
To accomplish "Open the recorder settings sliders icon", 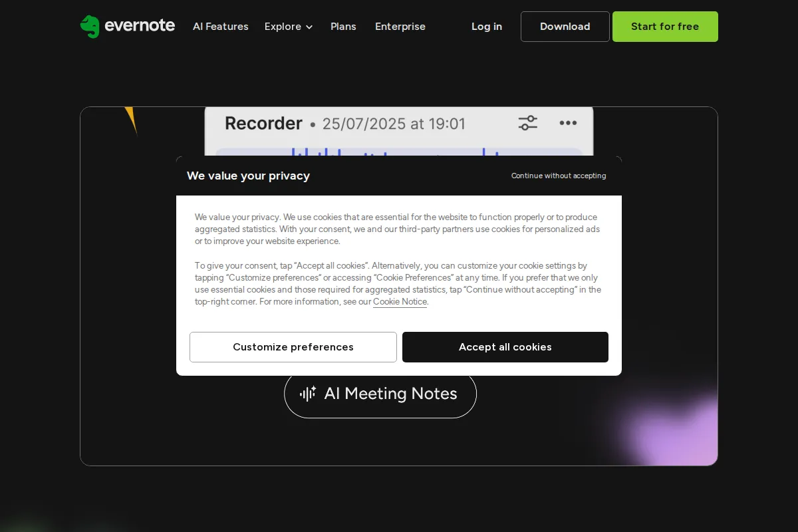I will tap(527, 122).
